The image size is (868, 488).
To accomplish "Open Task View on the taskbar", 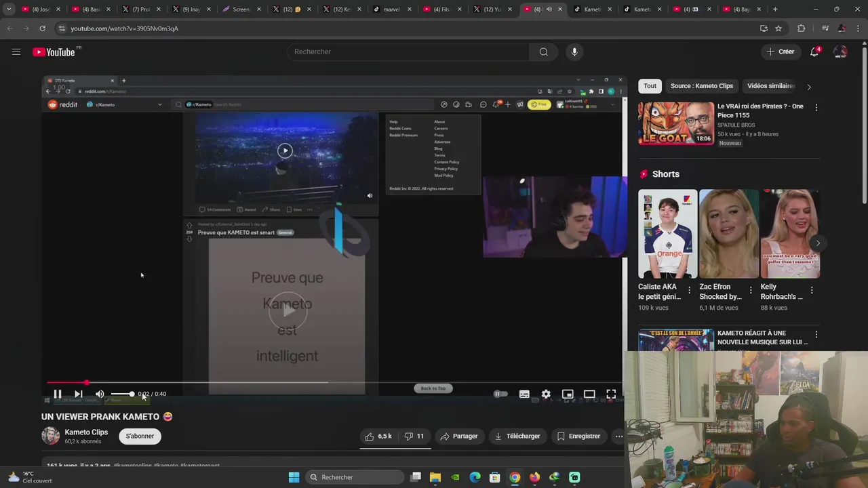I will 416,477.
